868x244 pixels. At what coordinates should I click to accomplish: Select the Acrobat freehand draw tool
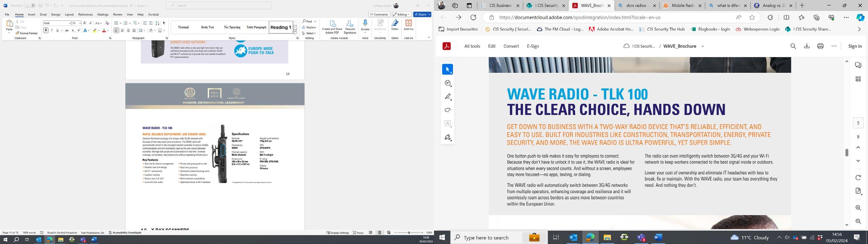coord(447,110)
